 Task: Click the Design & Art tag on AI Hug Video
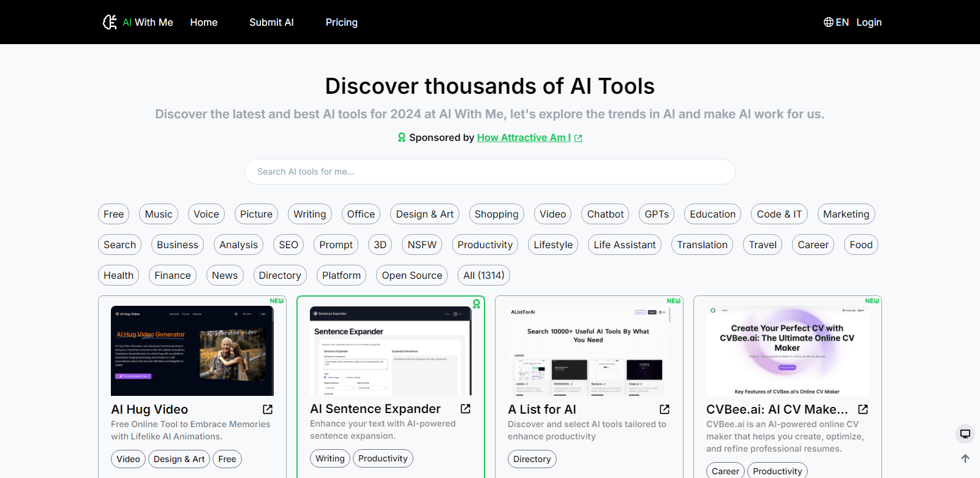click(x=179, y=459)
